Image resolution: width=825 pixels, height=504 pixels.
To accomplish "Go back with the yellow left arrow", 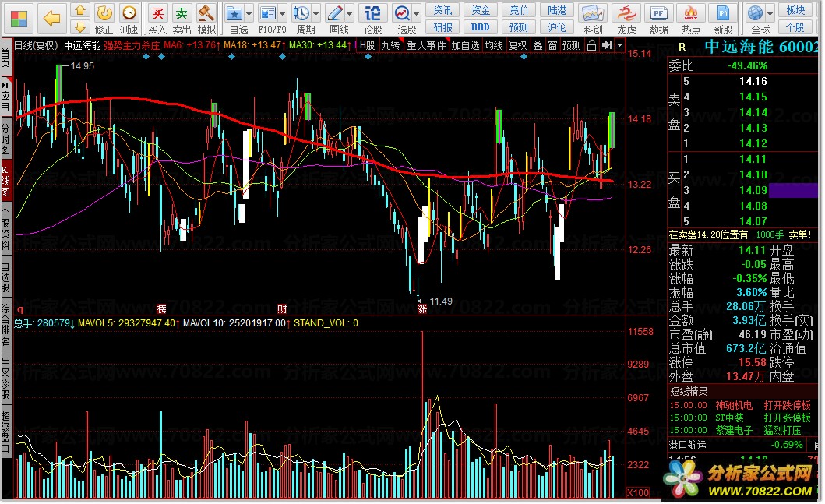I will (51, 19).
